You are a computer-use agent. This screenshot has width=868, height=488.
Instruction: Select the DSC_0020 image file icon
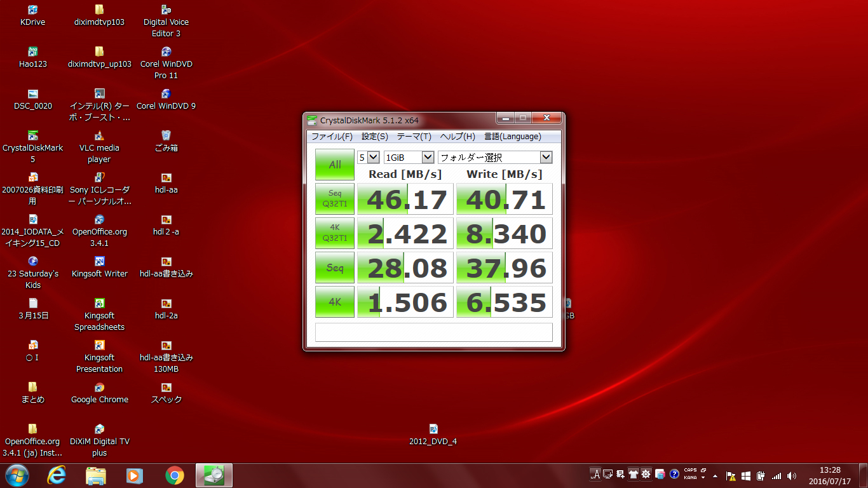pyautogui.click(x=33, y=100)
